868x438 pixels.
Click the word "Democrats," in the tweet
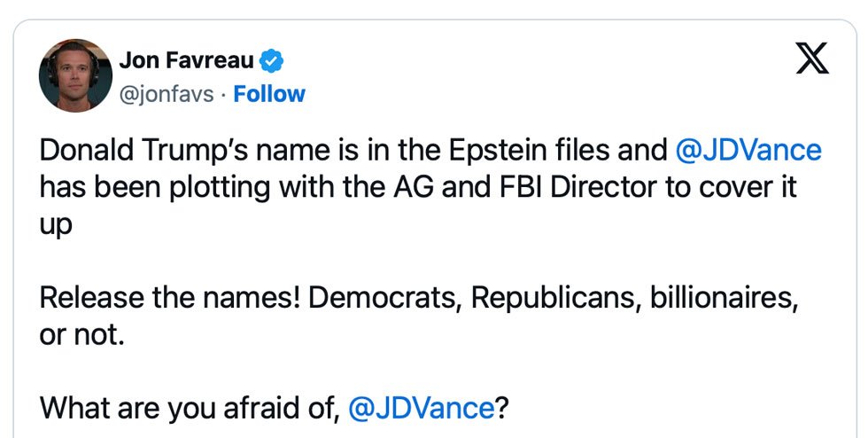[x=384, y=298]
